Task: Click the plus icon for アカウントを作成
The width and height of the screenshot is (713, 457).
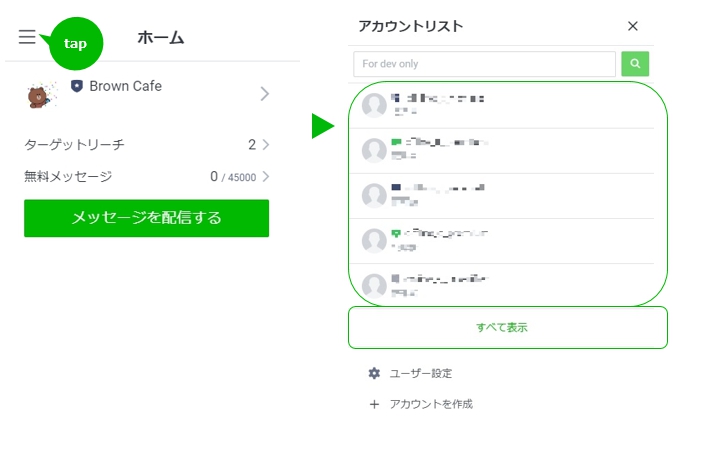Action: pos(374,404)
